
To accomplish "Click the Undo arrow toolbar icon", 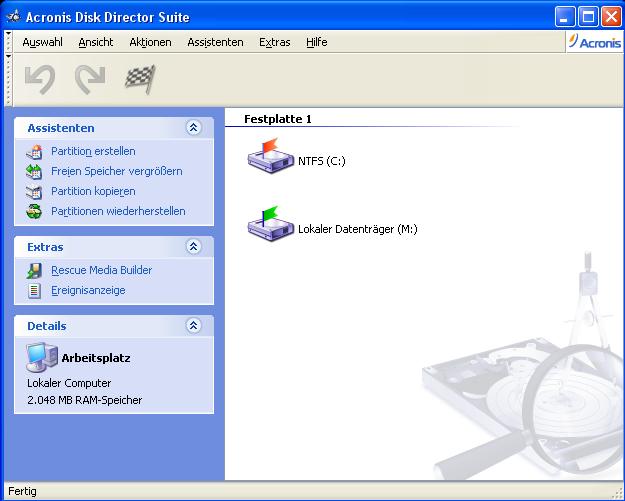I will tap(40, 80).
